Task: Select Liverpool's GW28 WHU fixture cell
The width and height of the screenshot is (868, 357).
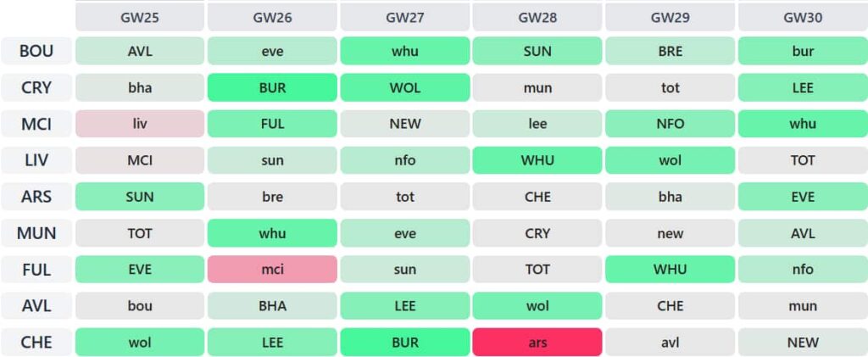Action: point(537,160)
